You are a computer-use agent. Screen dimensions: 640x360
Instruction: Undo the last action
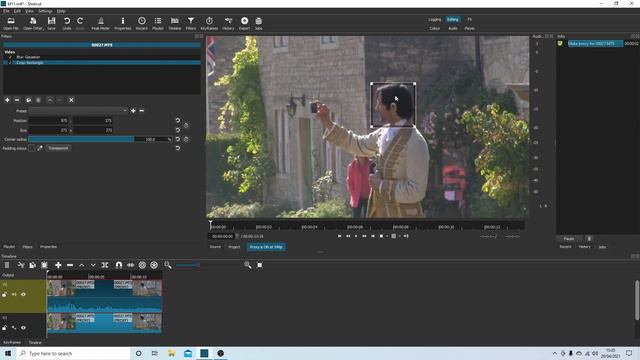click(x=67, y=23)
